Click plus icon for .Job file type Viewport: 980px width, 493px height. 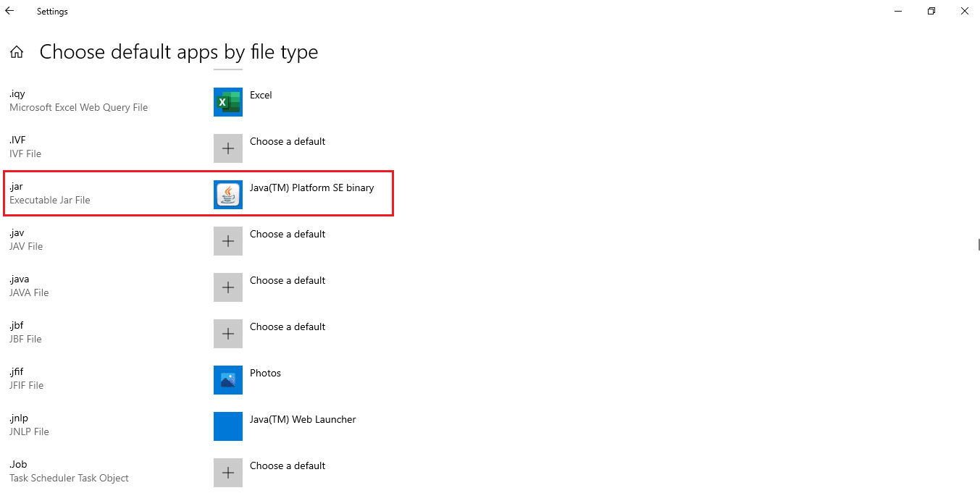coord(228,473)
